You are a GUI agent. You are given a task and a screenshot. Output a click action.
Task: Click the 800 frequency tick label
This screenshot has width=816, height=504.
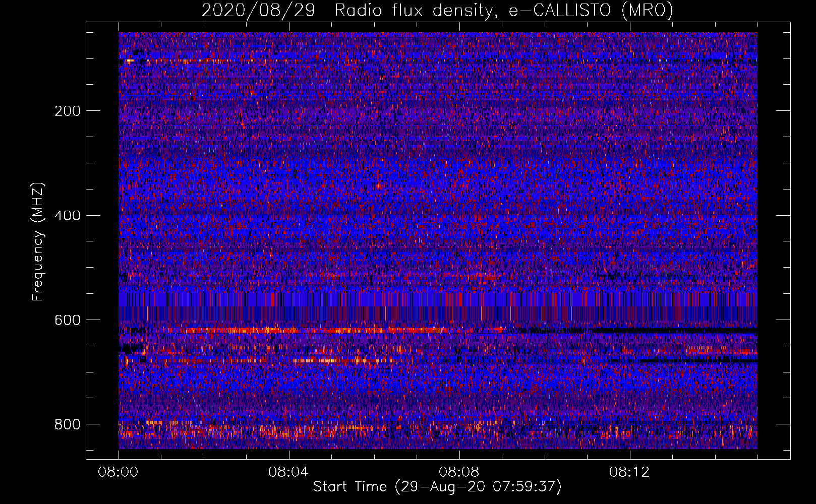pyautogui.click(x=68, y=424)
